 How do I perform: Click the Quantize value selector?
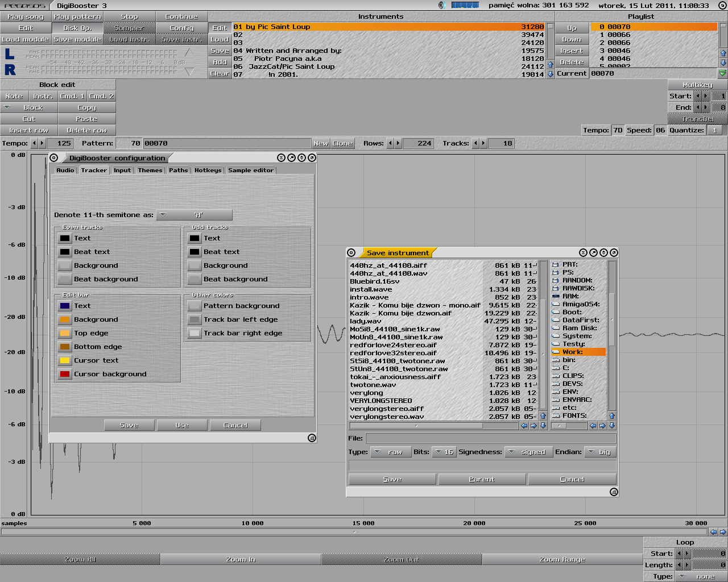click(715, 130)
